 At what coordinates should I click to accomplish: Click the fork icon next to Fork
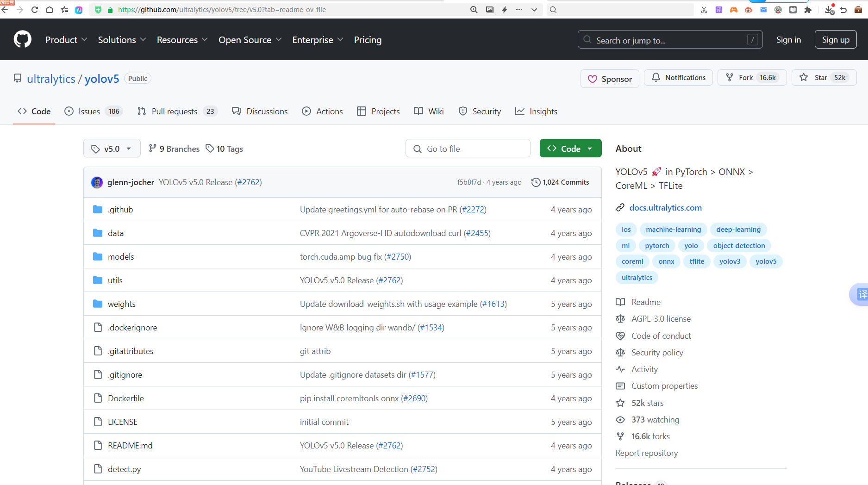[x=730, y=77]
